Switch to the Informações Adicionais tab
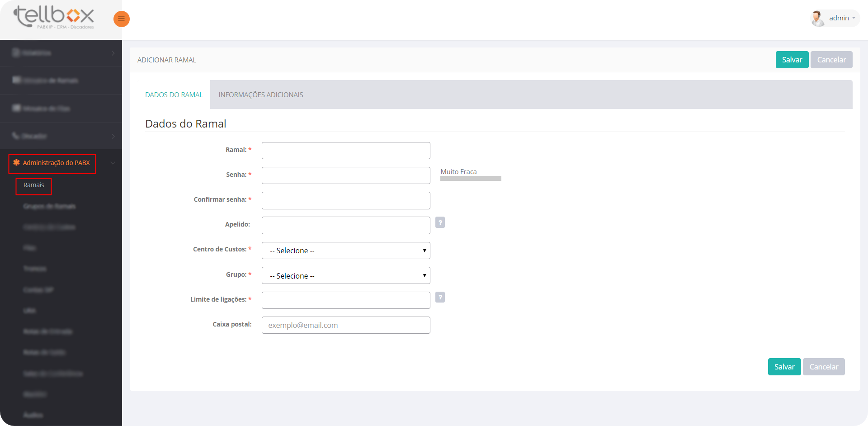The height and width of the screenshot is (426, 868). [261, 95]
